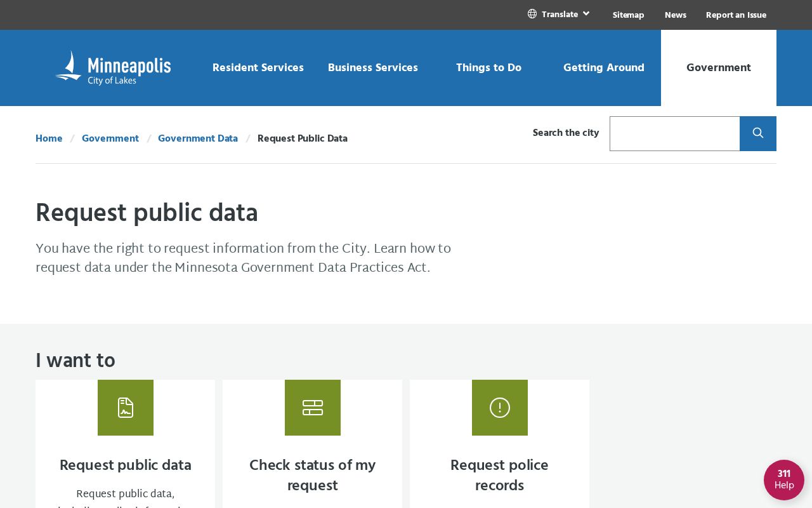812x508 pixels.
Task: Click the globe icon beside Translate
Action: [532, 14]
